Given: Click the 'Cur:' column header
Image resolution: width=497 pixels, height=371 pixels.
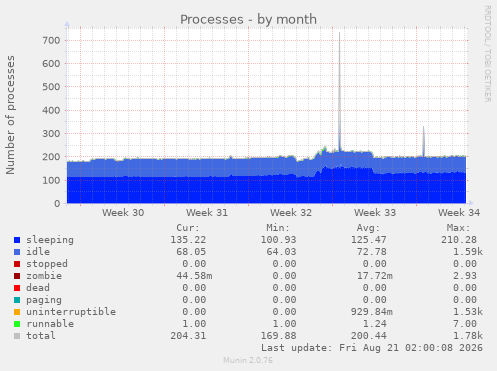Looking at the screenshot, I should pos(188,228).
